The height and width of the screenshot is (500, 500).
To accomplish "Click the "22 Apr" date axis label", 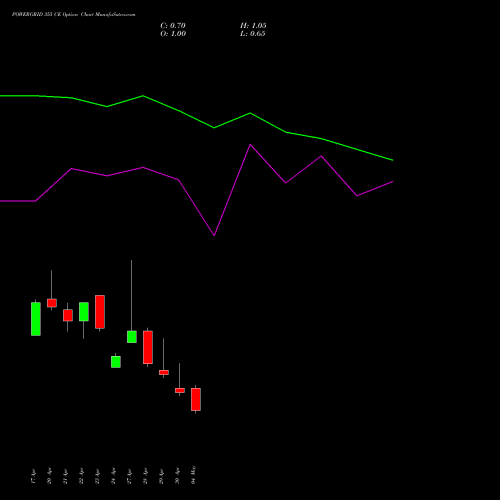I will coord(81,477).
